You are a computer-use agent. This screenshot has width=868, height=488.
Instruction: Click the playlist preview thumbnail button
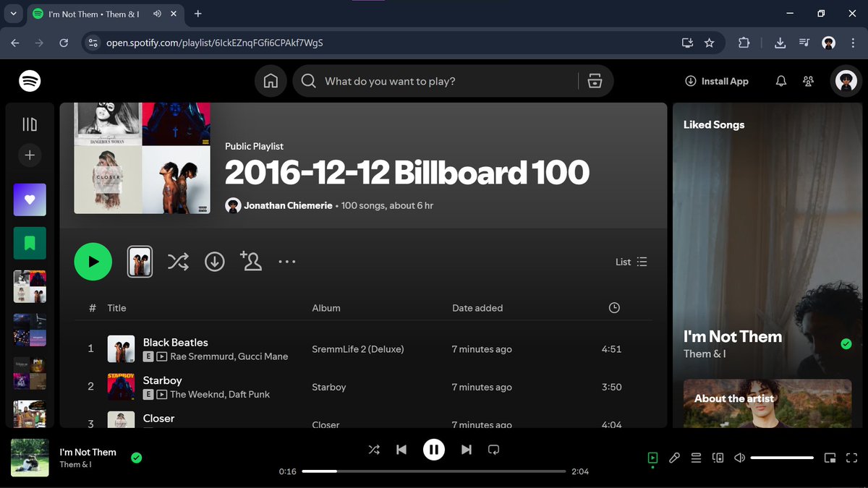pyautogui.click(x=140, y=262)
